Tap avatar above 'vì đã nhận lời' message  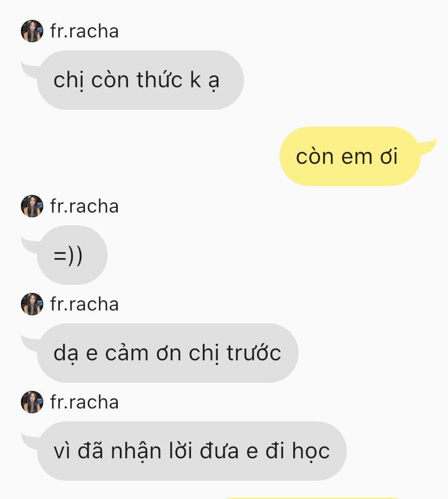coord(32,402)
